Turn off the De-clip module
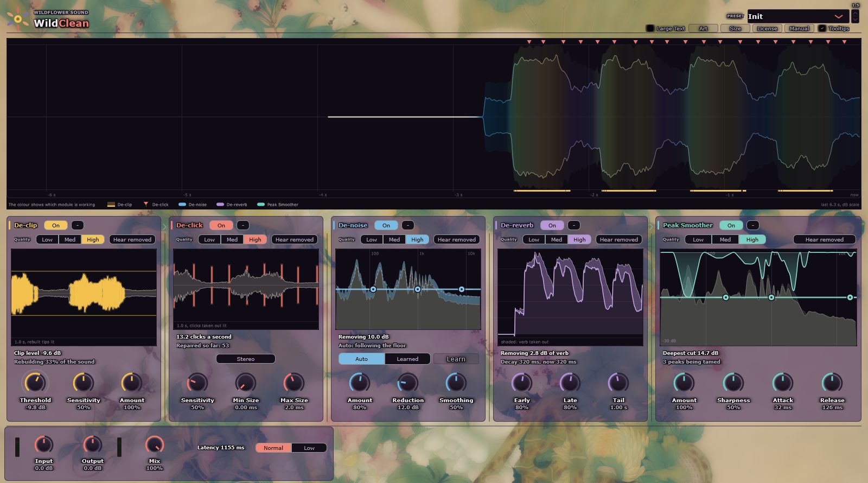Image resolution: width=868 pixels, height=483 pixels. click(56, 225)
